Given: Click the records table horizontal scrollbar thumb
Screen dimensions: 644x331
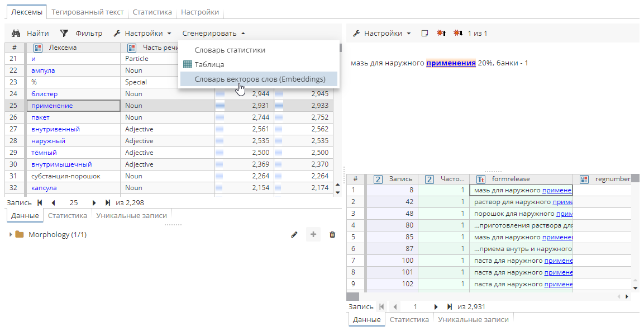Looking at the screenshot, I should (x=353, y=296).
